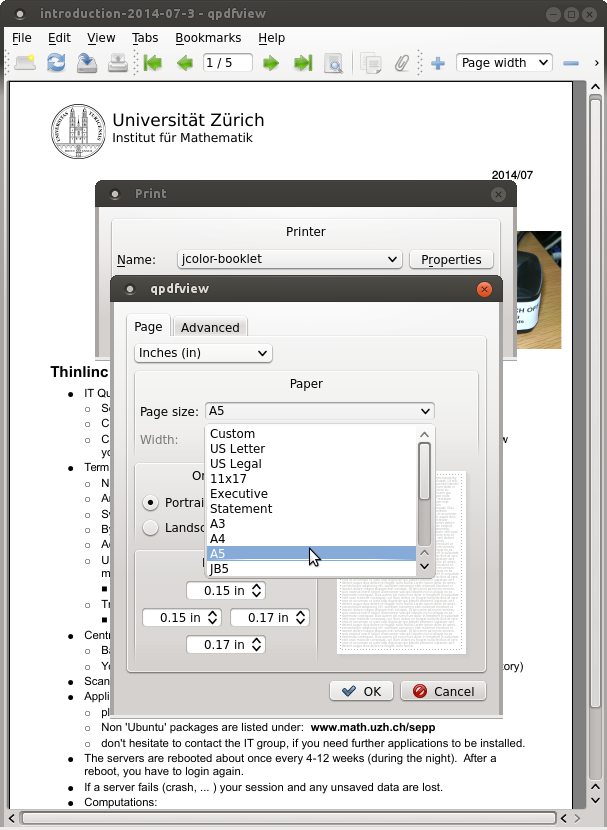Screen dimensions: 607x830
Task: Zoom in with the blue plus icon
Action: click(438, 63)
